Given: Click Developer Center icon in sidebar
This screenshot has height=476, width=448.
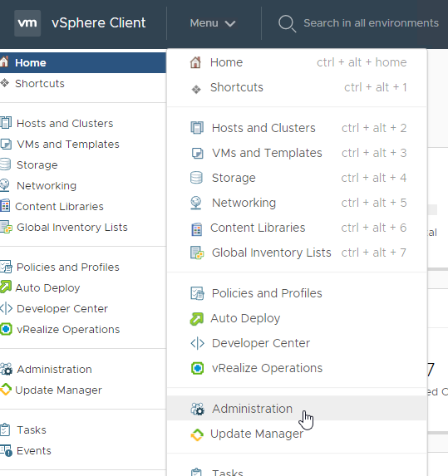Looking at the screenshot, I should (6, 308).
